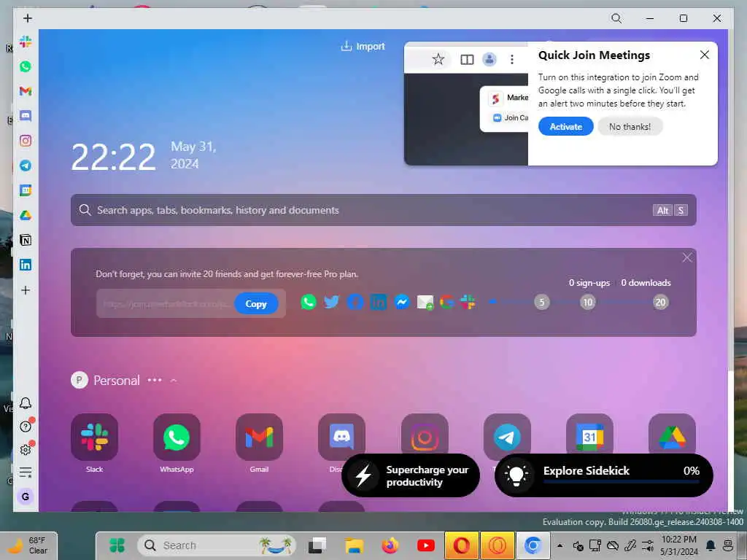Screen dimensions: 747x560
Task: Open Google Calendar in the left sidebar
Action: [26, 190]
